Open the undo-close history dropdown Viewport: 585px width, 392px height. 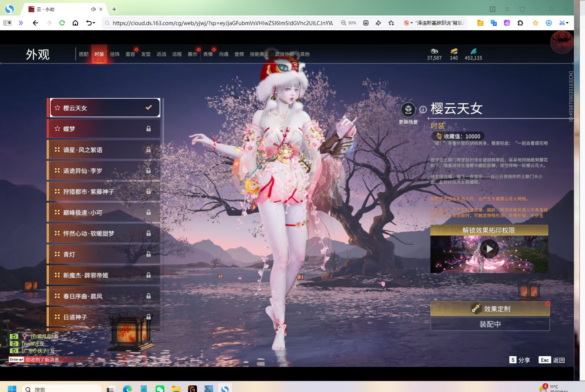pos(91,23)
